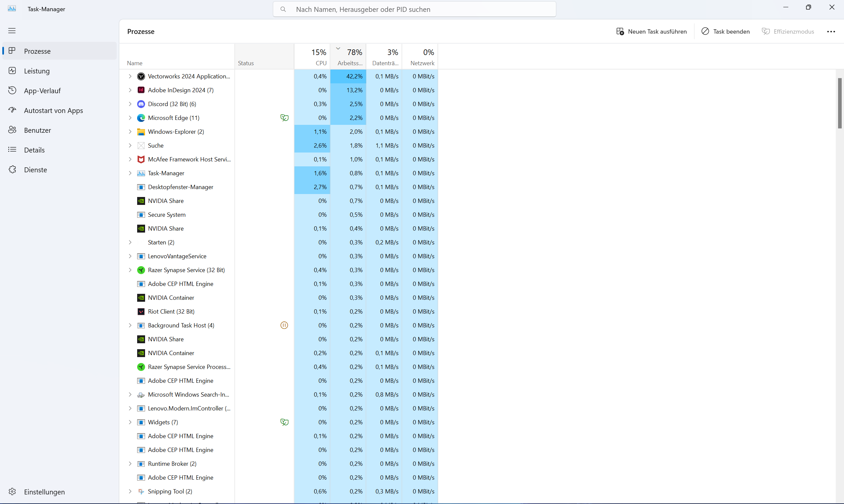The width and height of the screenshot is (844, 504).
Task: Expand the Widgets process group
Action: pos(130,422)
